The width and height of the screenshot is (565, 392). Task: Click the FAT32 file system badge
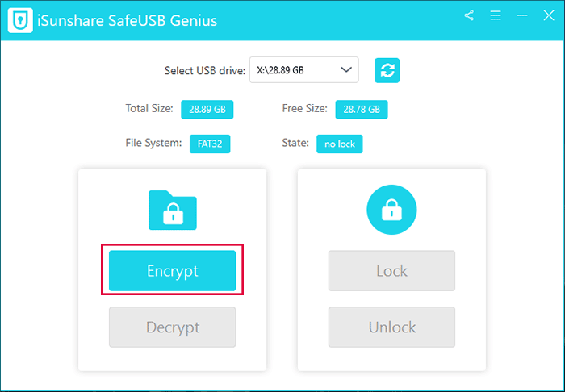pyautogui.click(x=210, y=144)
